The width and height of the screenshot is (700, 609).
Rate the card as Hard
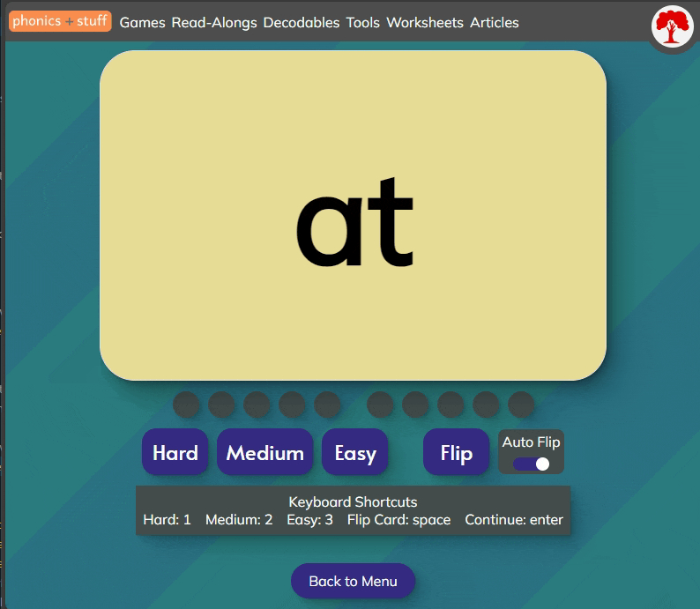click(175, 452)
